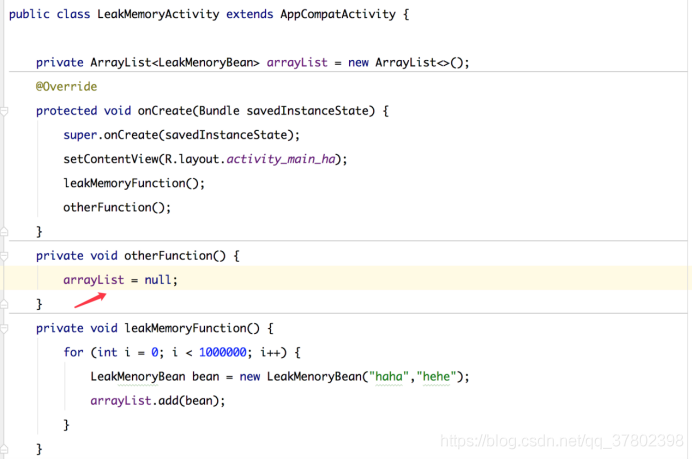Click the "haha" string literal

pyautogui.click(x=389, y=376)
